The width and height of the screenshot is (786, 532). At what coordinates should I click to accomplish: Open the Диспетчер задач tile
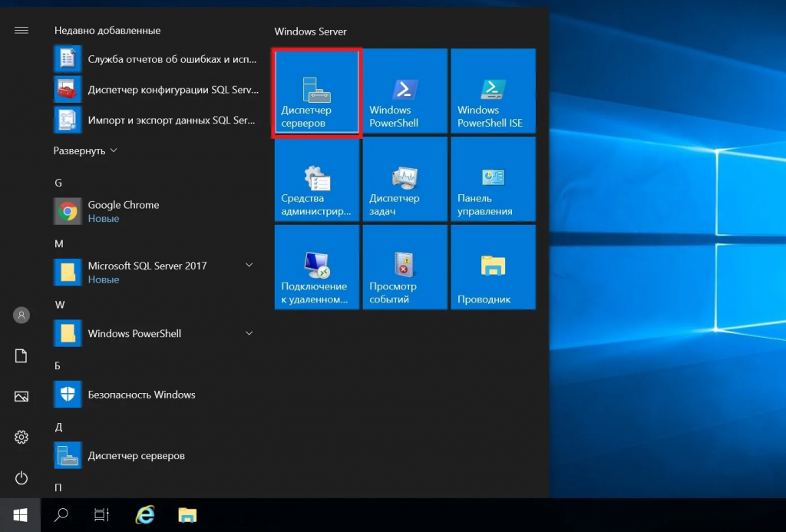[x=405, y=179]
